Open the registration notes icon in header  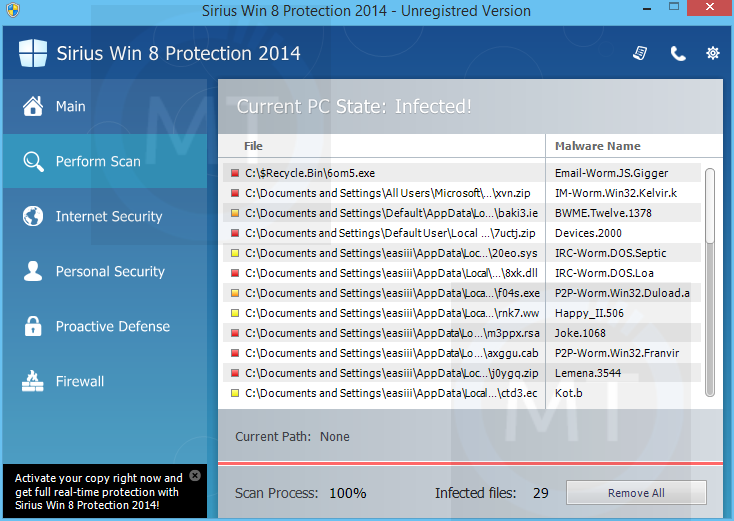640,53
